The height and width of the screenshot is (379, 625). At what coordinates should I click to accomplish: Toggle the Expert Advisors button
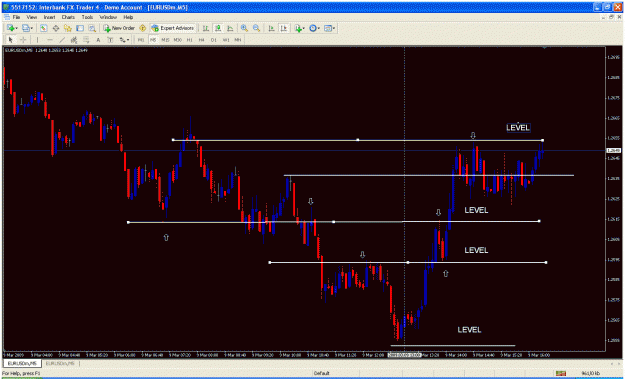coord(172,28)
